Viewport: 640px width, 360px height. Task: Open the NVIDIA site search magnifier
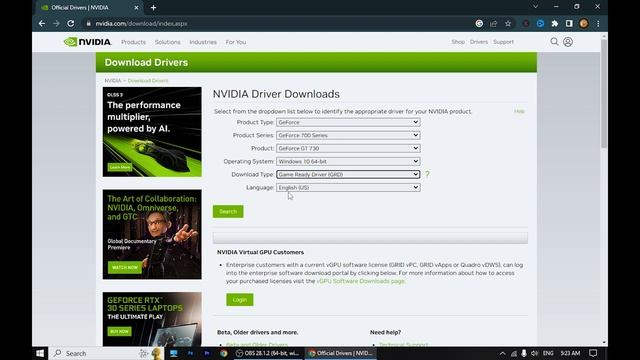coord(554,42)
